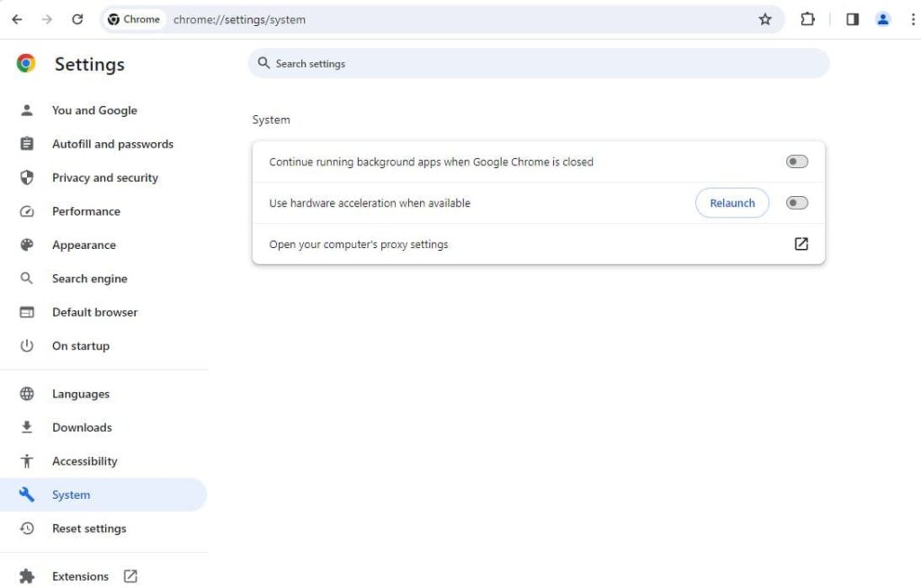Reload the page with the refresh icon
Viewport: 921px width, 588px height.
pyautogui.click(x=77, y=19)
